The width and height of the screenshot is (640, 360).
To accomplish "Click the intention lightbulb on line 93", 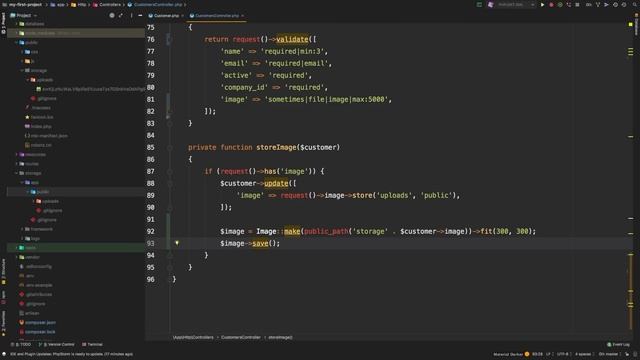I will [177, 243].
